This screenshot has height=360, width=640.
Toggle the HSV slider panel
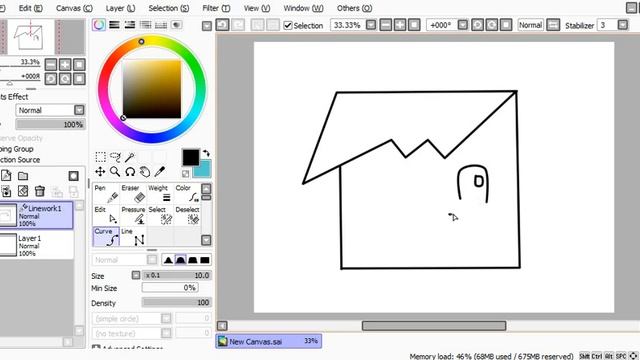(130, 25)
